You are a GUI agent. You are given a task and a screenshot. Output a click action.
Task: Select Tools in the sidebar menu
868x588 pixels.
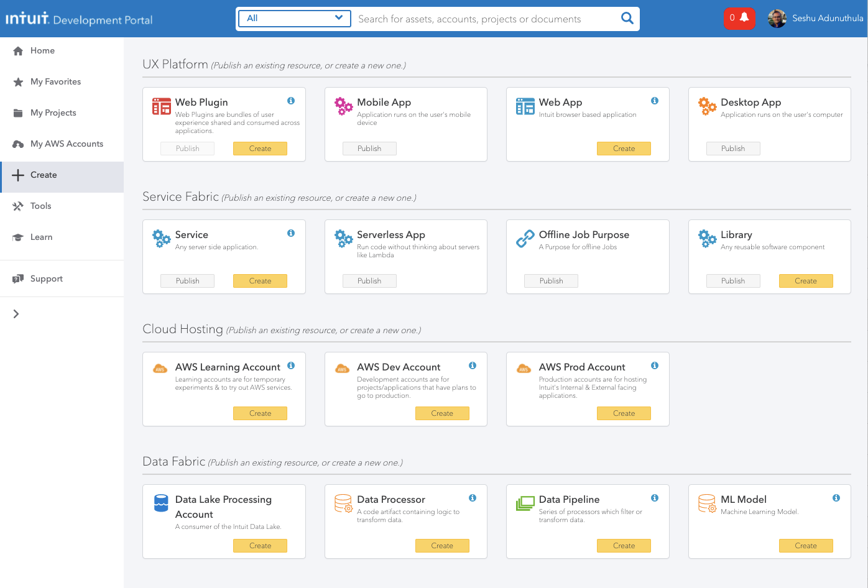coord(62,206)
